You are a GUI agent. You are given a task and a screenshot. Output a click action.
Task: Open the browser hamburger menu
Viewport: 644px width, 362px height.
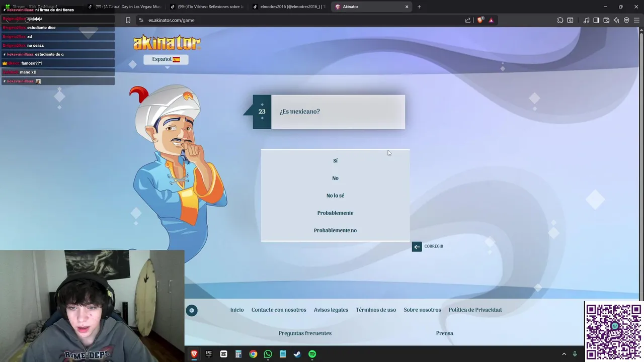tap(636, 20)
